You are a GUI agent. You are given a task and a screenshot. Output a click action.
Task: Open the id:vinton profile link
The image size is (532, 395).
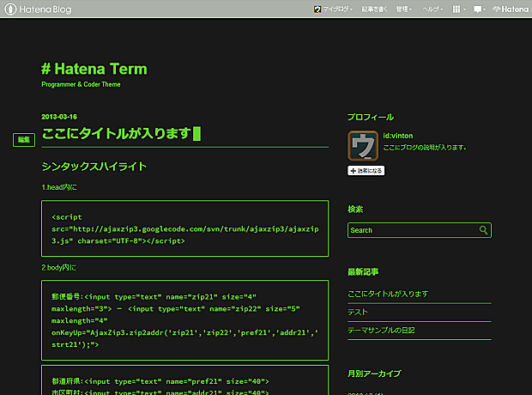tap(398, 136)
